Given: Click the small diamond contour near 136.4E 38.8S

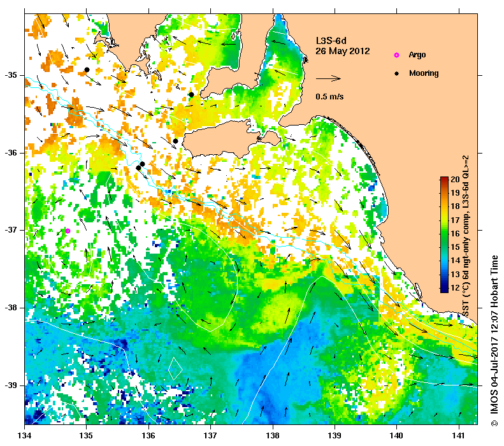Looking at the screenshot, I should [175, 368].
